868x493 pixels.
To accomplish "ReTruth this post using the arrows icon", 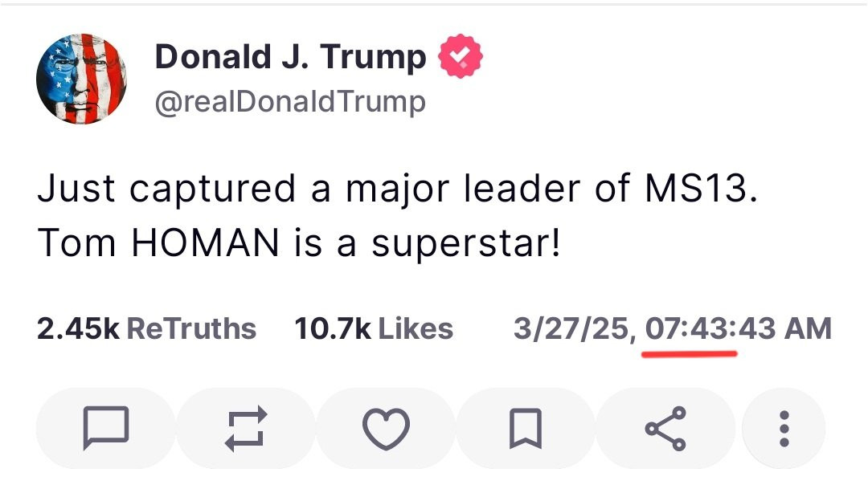I will point(245,427).
